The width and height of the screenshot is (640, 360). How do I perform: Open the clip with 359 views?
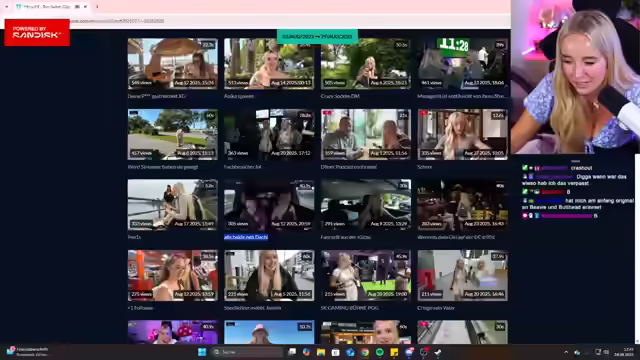366,134
